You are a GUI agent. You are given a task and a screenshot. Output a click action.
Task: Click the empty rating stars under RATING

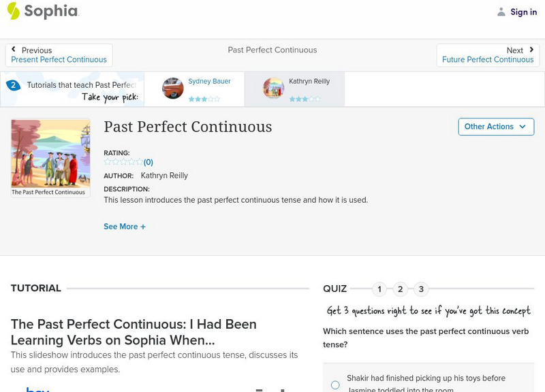pos(123,162)
